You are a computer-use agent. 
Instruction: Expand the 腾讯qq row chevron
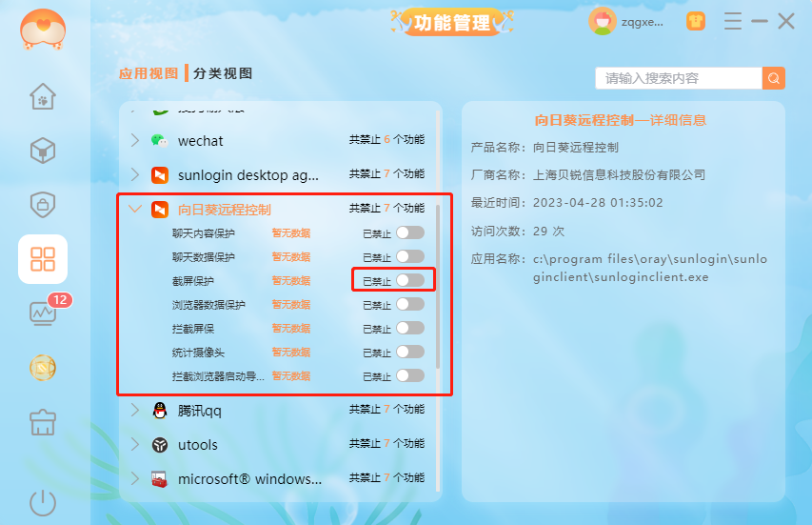coord(135,410)
